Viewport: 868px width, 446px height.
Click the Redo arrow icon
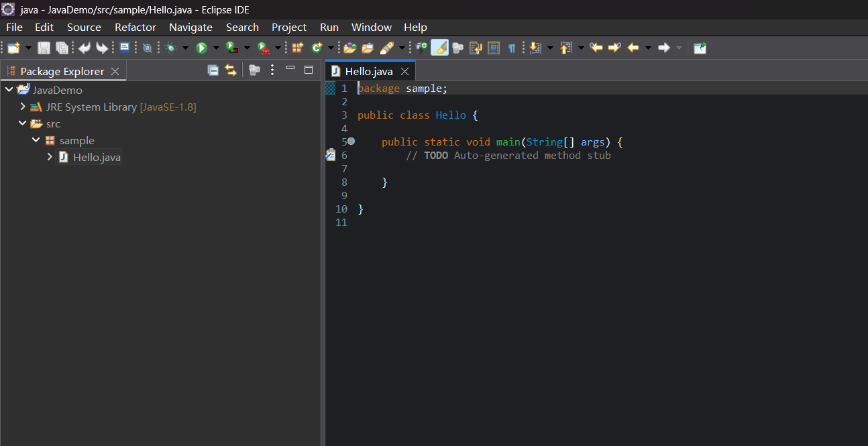[101, 48]
